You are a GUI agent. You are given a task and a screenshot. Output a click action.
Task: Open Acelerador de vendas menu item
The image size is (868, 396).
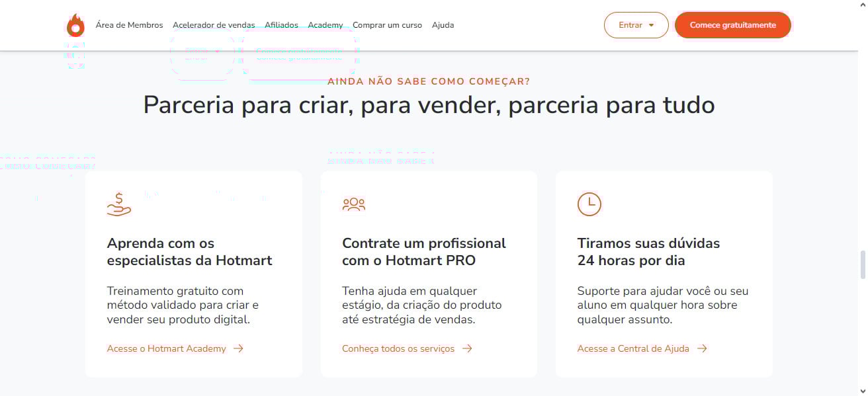214,25
